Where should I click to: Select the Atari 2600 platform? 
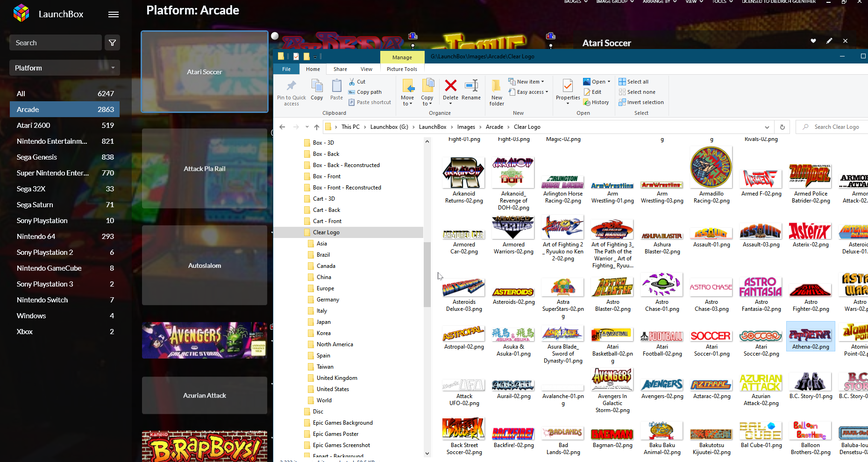pos(64,125)
